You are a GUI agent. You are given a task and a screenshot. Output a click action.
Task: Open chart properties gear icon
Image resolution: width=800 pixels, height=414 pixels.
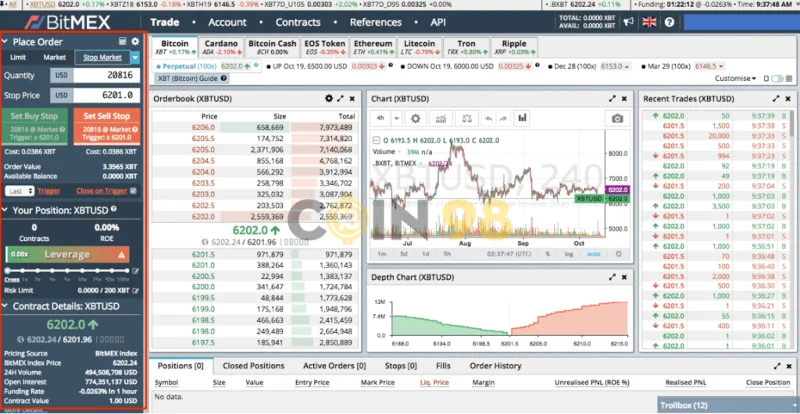click(x=415, y=118)
